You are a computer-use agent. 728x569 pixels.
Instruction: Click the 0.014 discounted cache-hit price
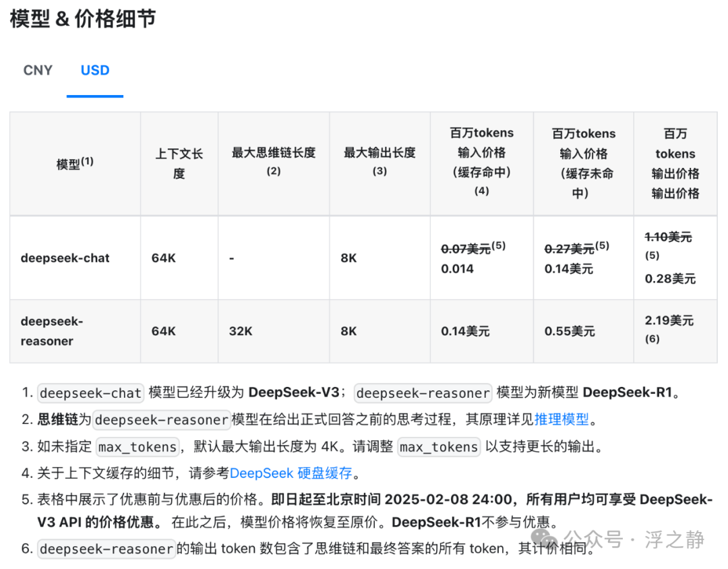(457, 268)
